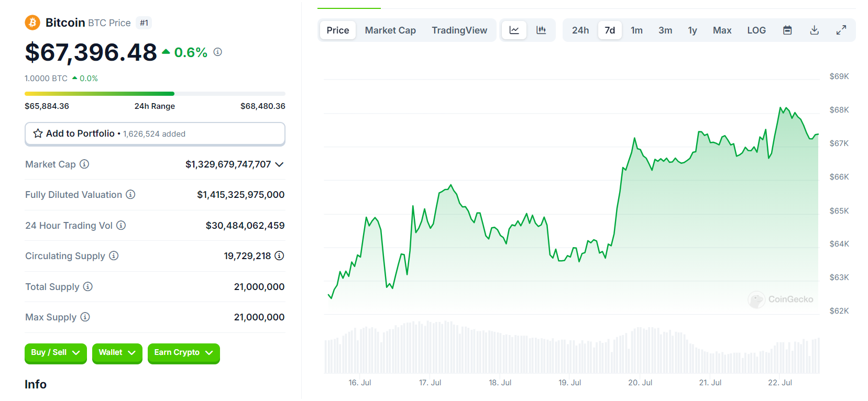
Task: Click the #1 rank badge
Action: (x=144, y=23)
